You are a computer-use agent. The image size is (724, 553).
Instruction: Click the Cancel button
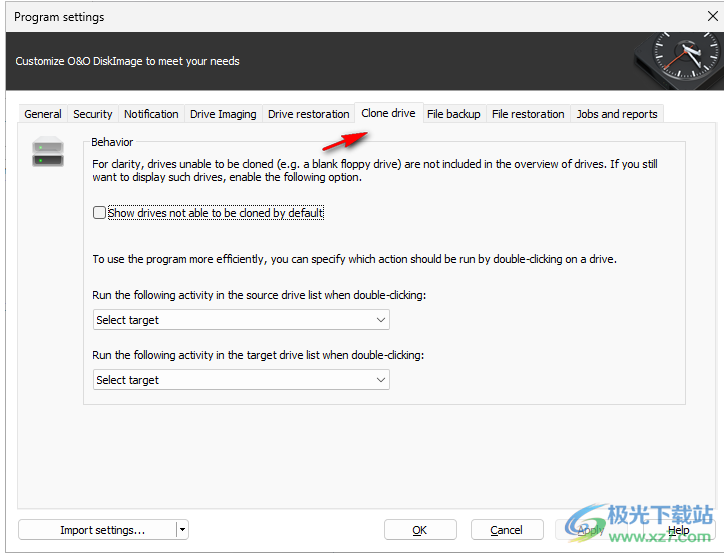(x=507, y=530)
